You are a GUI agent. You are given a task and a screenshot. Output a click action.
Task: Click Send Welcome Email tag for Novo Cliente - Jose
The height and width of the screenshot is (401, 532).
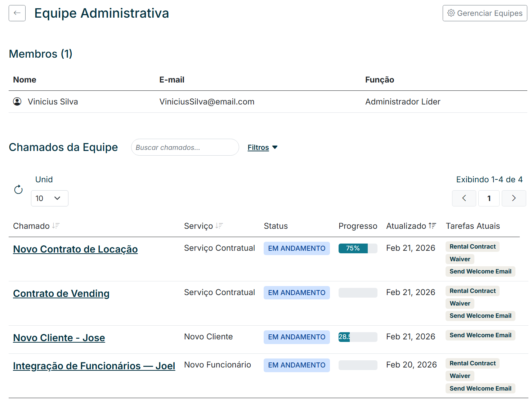coord(480,335)
